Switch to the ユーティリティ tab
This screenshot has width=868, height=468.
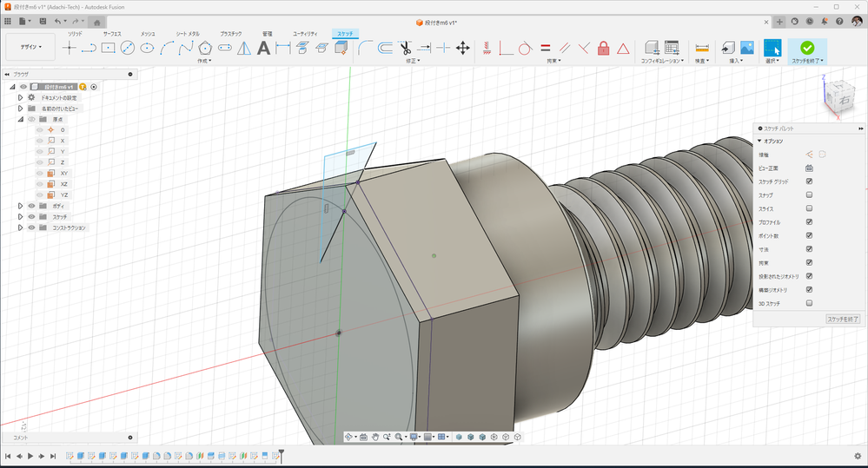click(305, 34)
